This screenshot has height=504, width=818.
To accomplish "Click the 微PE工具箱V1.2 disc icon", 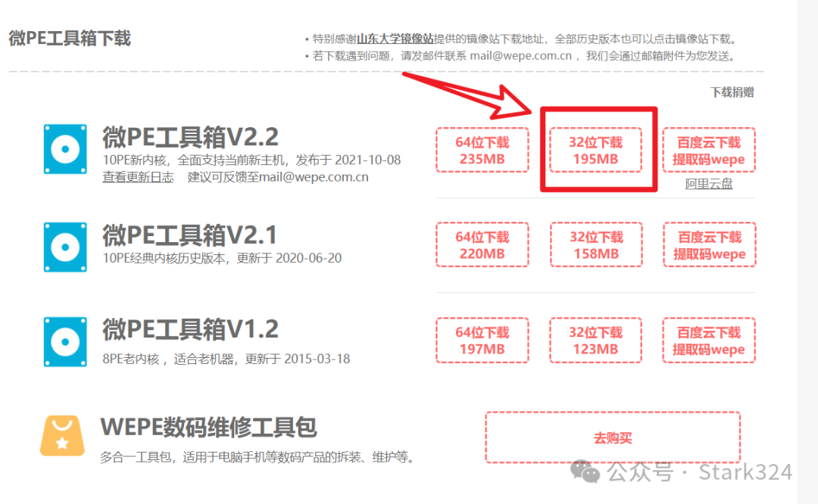I will click(65, 342).
